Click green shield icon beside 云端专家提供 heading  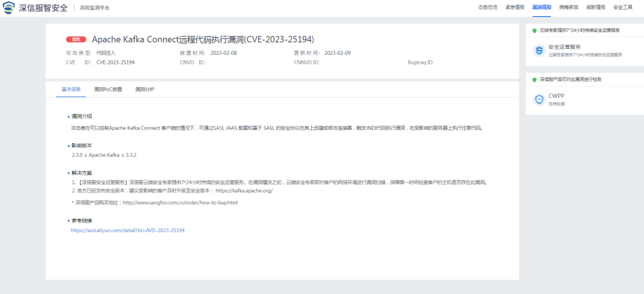[534, 30]
